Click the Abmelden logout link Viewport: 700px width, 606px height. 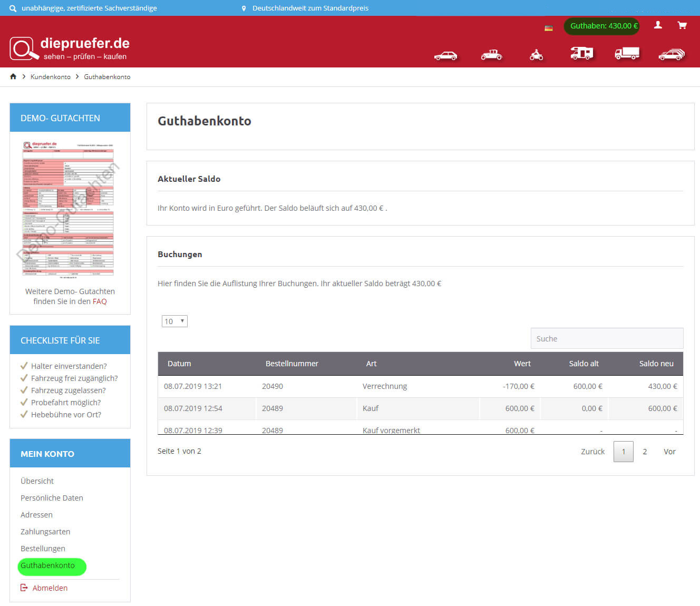50,588
